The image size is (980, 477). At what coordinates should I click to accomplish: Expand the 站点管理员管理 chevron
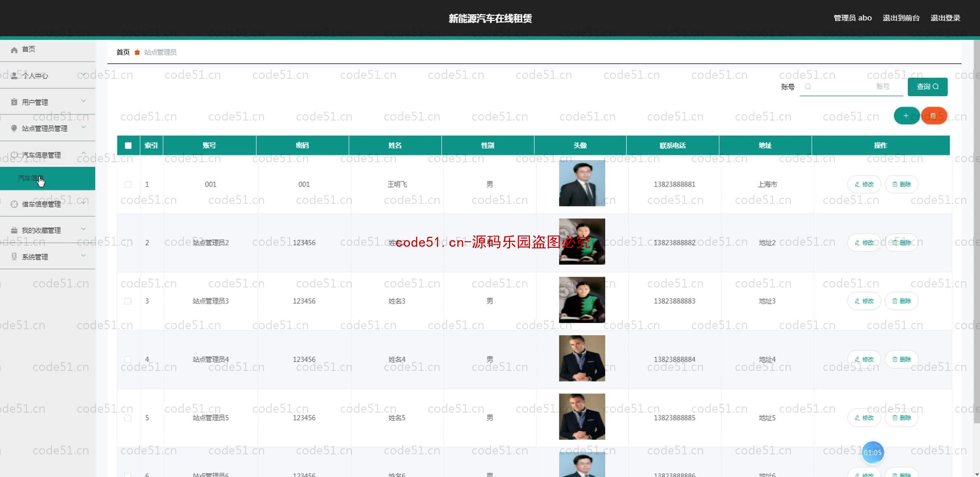click(83, 127)
